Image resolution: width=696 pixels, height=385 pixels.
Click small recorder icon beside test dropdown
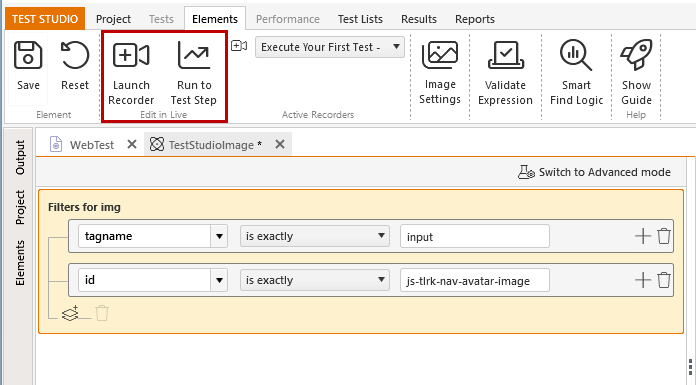click(239, 46)
